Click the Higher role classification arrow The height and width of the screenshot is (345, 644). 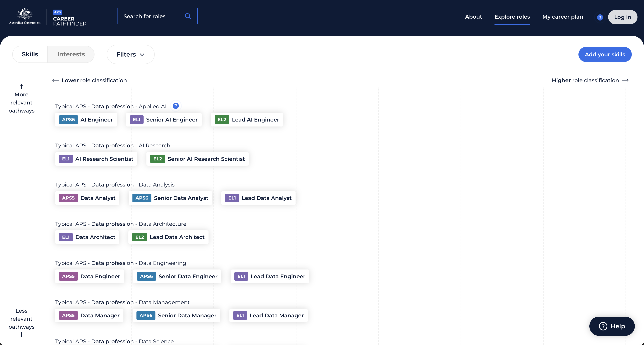coord(625,80)
